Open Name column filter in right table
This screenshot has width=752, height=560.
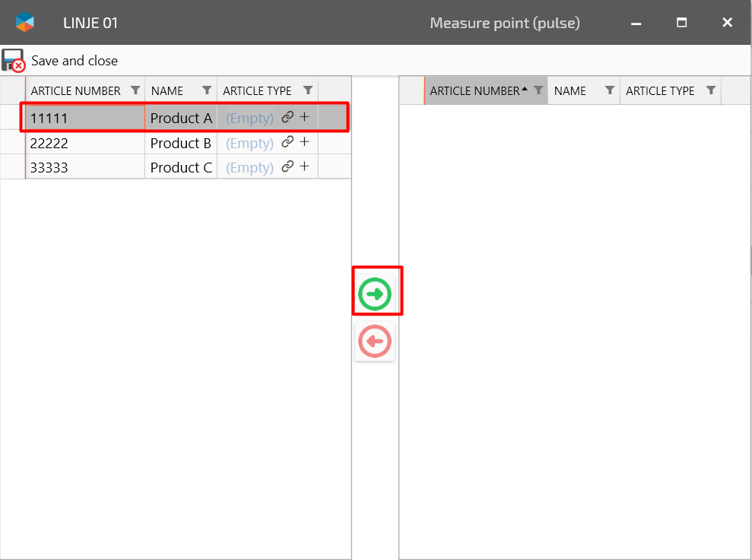coord(610,90)
